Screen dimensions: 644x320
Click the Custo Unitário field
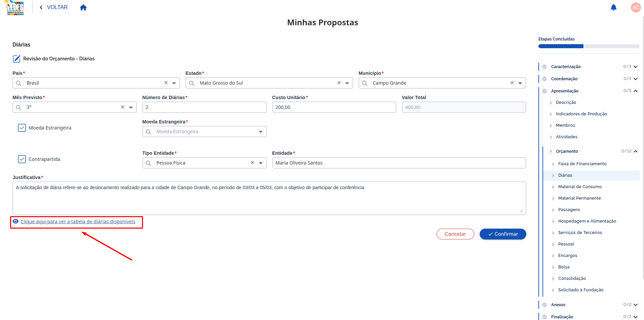tap(334, 107)
